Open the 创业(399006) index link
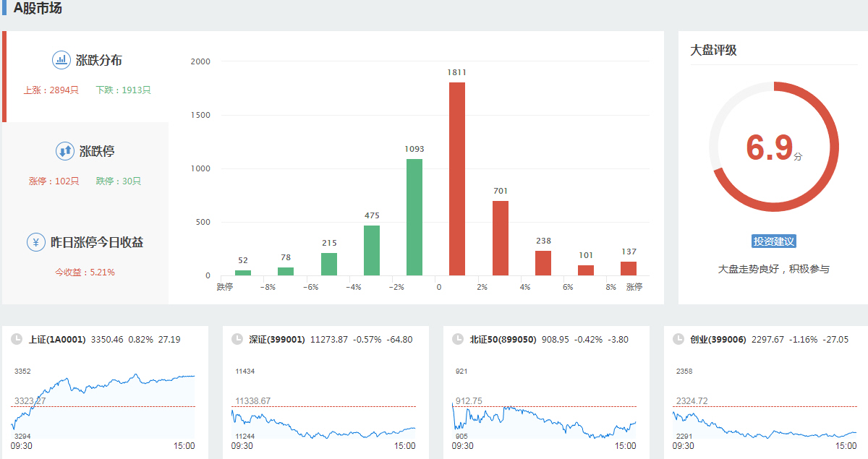 718,339
